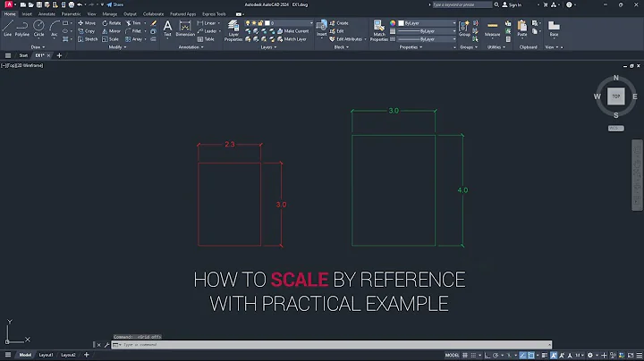This screenshot has height=361, width=644.
Task: Activate the Copy command
Action: coord(87,31)
